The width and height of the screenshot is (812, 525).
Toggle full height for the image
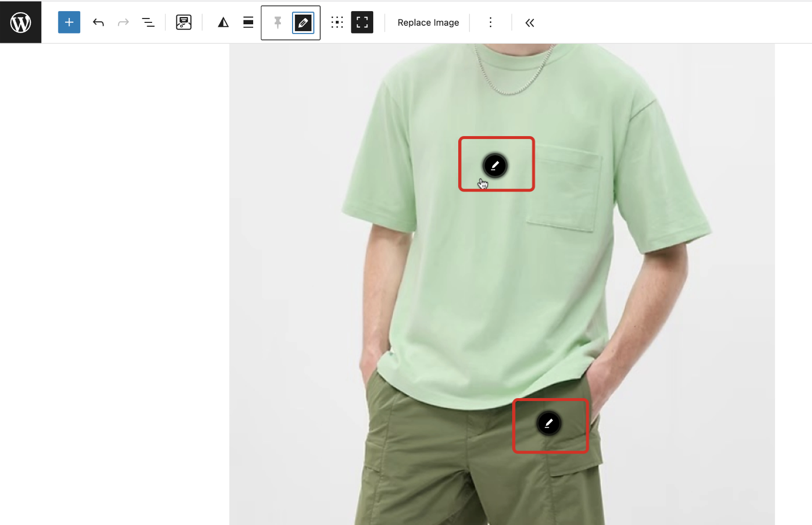362,22
